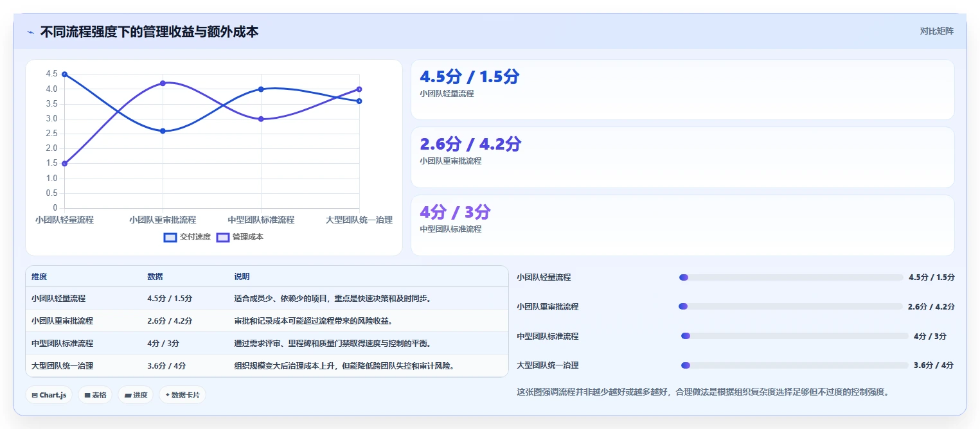Click the table cell 3.6分 / 4分

tap(166, 366)
